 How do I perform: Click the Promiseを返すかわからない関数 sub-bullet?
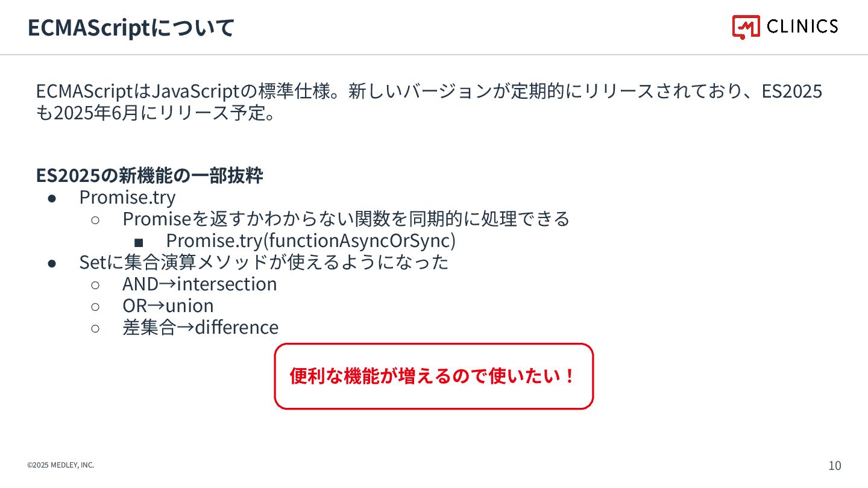(346, 219)
